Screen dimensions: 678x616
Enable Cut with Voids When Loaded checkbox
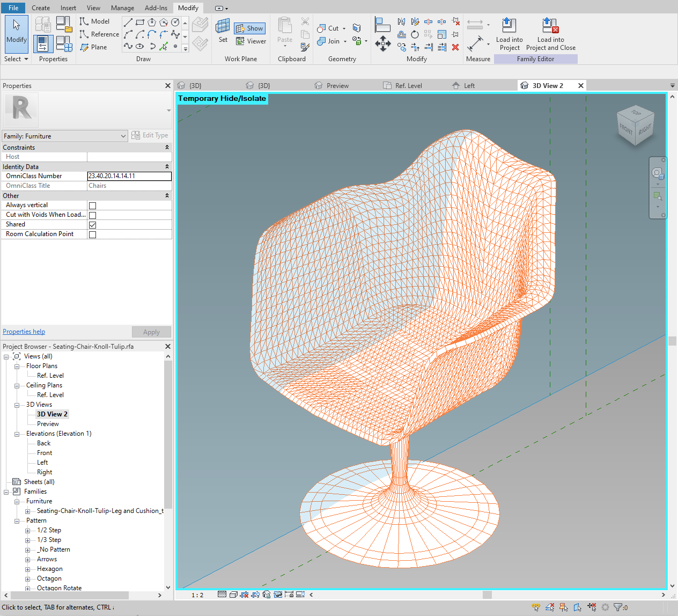(92, 215)
